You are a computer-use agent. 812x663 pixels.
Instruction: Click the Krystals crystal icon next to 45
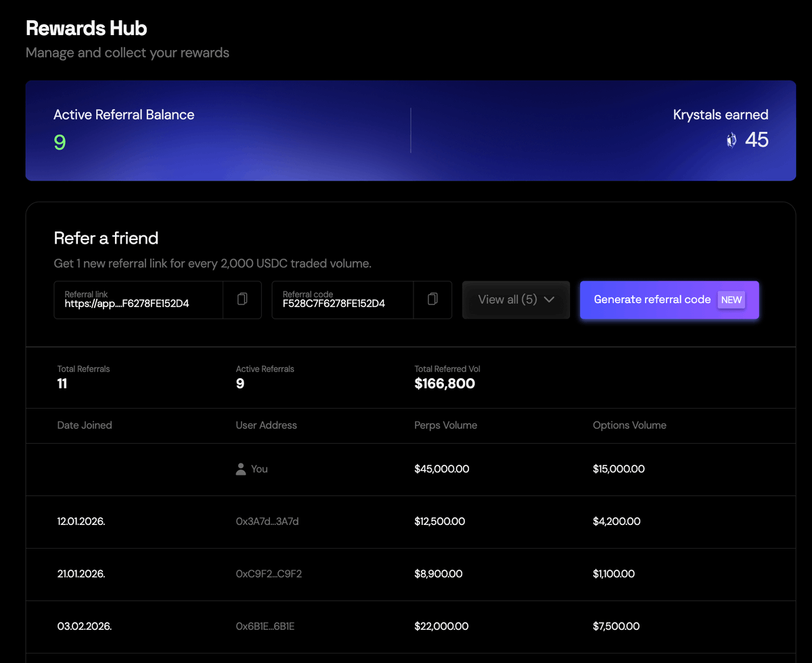[x=731, y=140]
